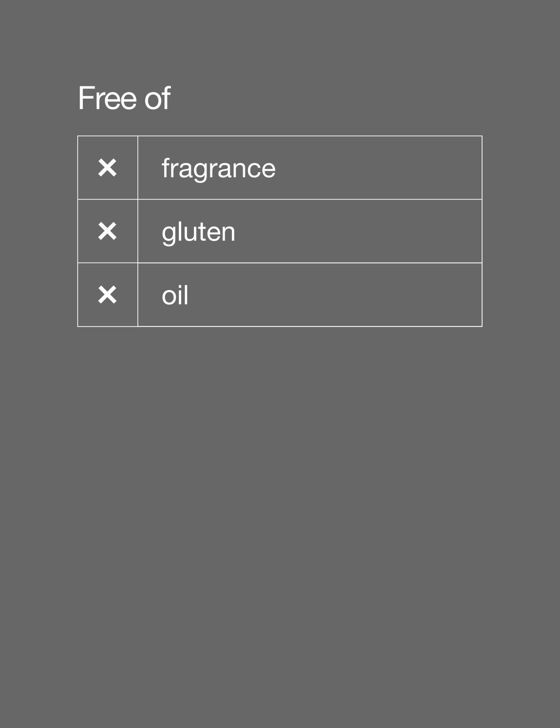The image size is (560, 728).
Task: Toggle the fragrance row's cross mark
Action: 107,167
